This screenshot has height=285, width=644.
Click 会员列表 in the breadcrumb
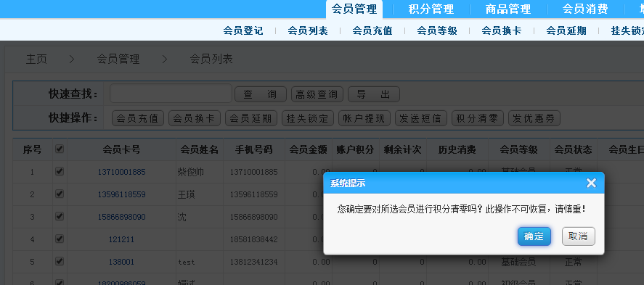pos(211,59)
